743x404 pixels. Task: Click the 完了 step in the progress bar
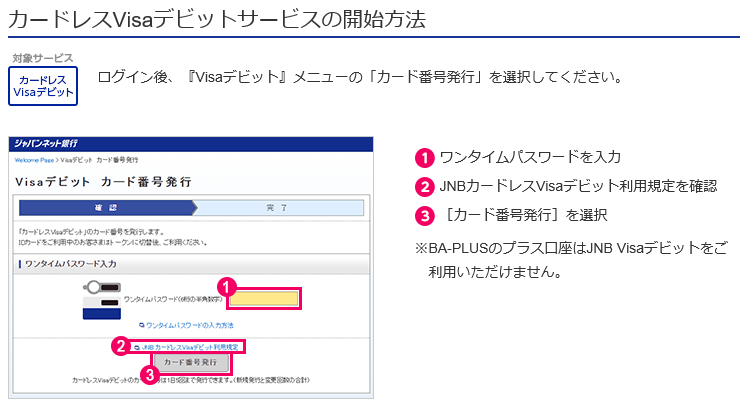277,207
